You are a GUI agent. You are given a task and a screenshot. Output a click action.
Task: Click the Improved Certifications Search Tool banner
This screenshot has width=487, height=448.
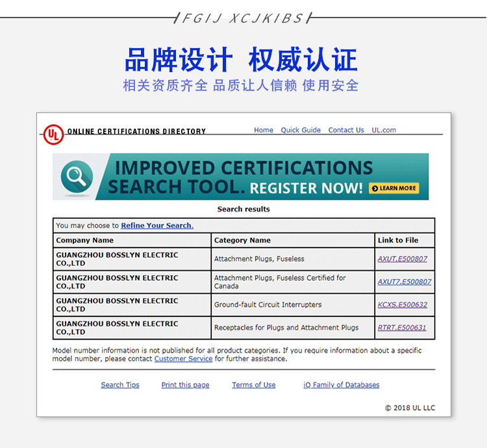click(x=240, y=177)
